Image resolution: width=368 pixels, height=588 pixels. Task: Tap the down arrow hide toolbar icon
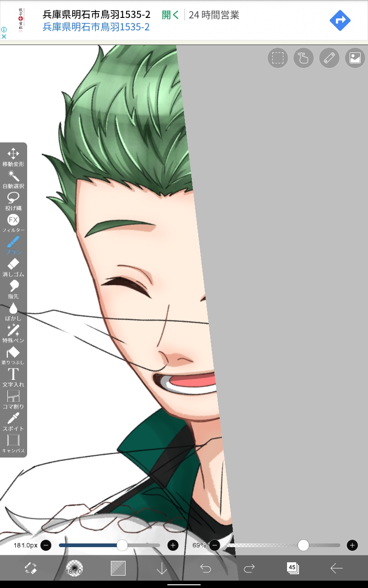pos(162,569)
